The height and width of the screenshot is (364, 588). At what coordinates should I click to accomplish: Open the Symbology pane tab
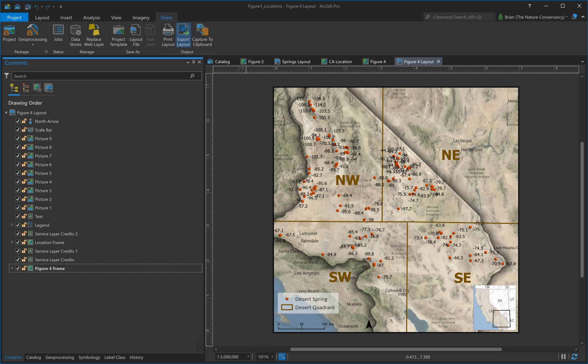[89, 357]
